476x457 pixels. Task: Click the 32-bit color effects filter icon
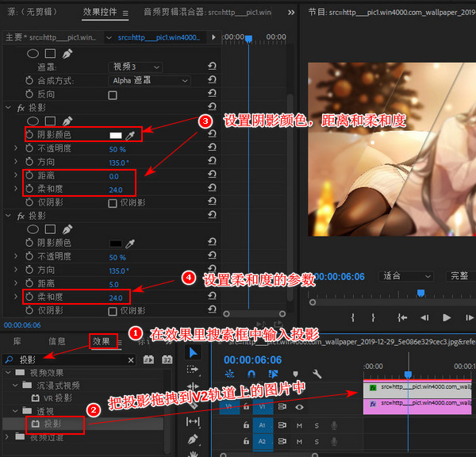(167, 360)
